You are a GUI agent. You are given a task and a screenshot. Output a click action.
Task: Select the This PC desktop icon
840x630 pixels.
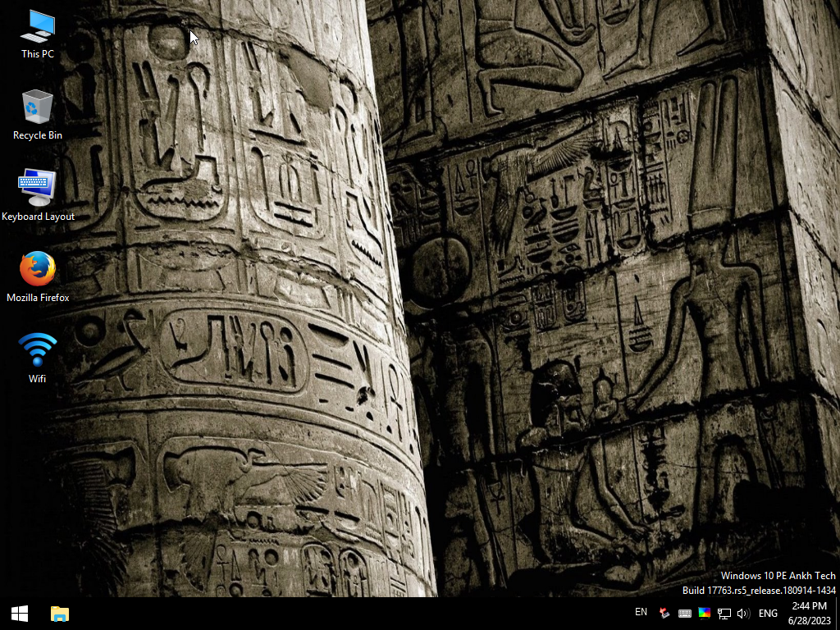pos(38,34)
